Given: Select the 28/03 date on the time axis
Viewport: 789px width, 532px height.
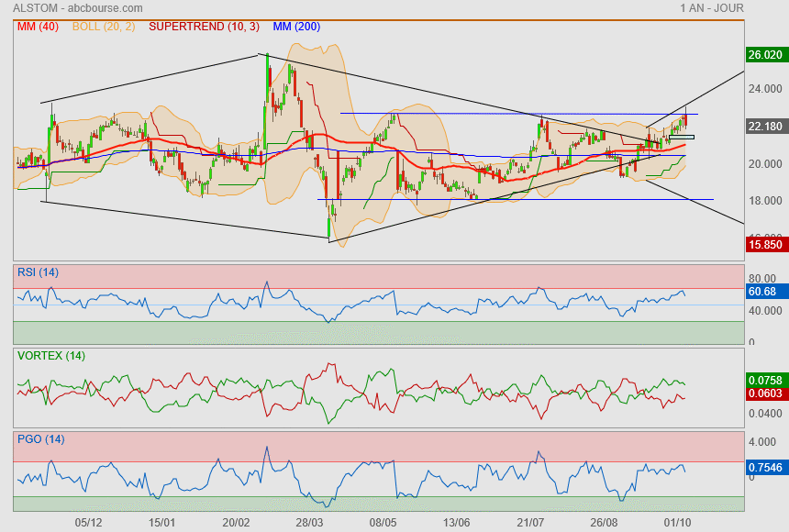Looking at the screenshot, I should (310, 521).
